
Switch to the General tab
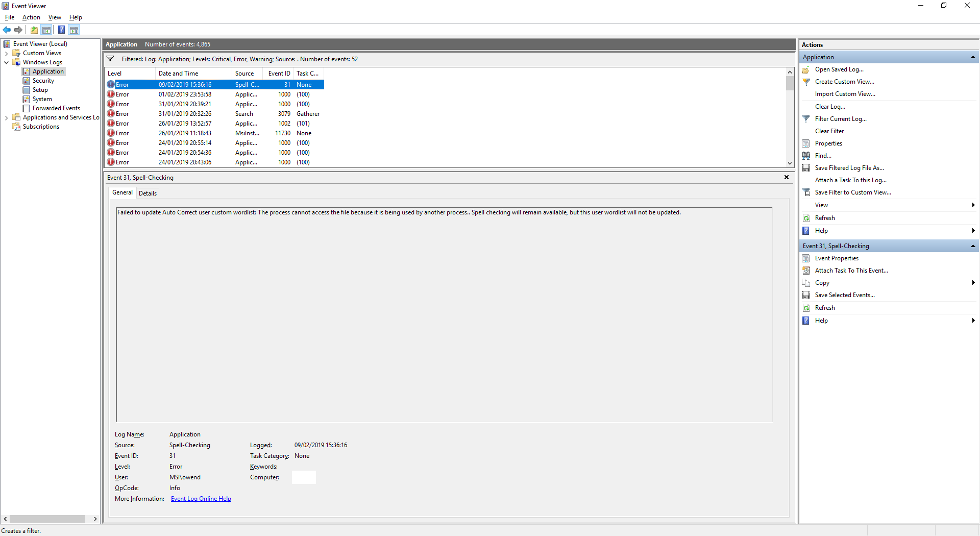point(122,192)
